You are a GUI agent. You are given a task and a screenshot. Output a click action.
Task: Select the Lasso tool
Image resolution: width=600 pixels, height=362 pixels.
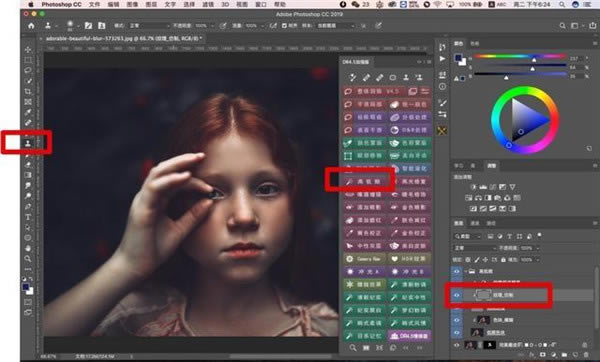[x=28, y=70]
